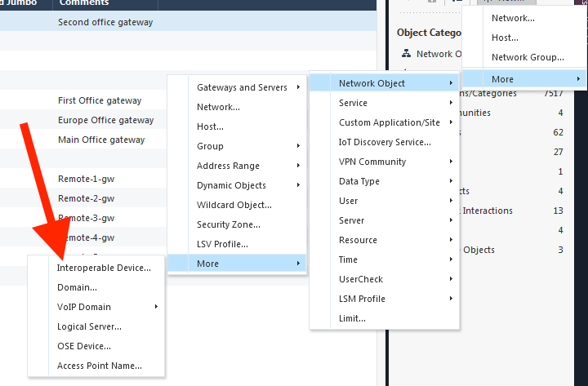Open the Logical Server option
Viewport: 588px width, 386px height.
(x=89, y=326)
